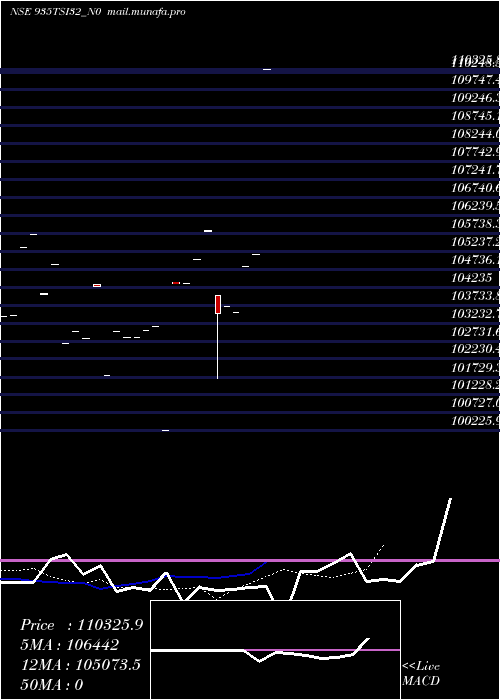This screenshot has height=700, width=500.
Task: Click the NSE 985TSI32_N0 chart title
Action: tap(97, 12)
